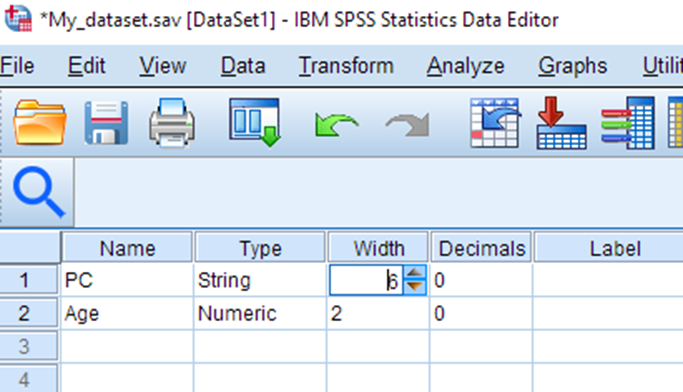Click the Decimals column header

click(482, 248)
